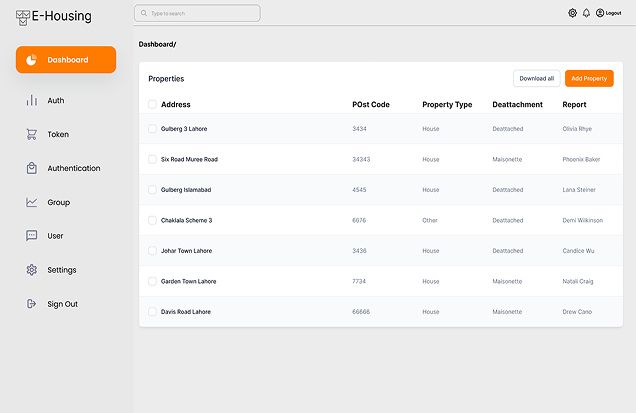Click the Download all button
Image resolution: width=636 pixels, height=413 pixels.
(x=537, y=78)
